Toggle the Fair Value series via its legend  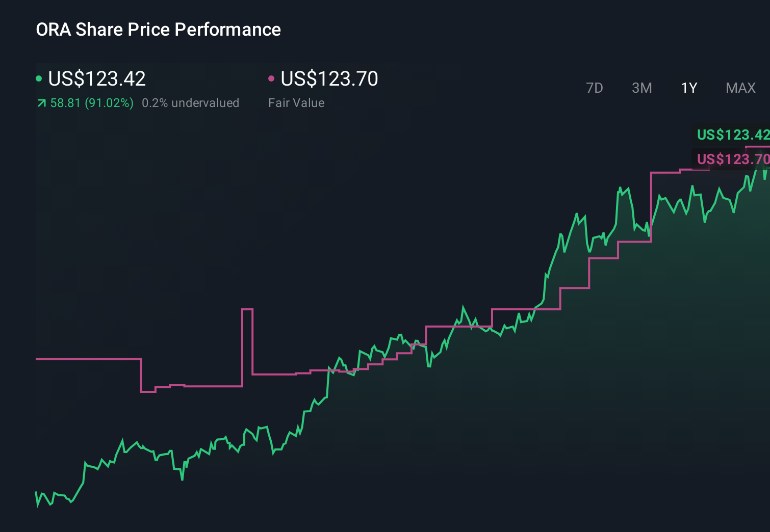[x=329, y=78]
